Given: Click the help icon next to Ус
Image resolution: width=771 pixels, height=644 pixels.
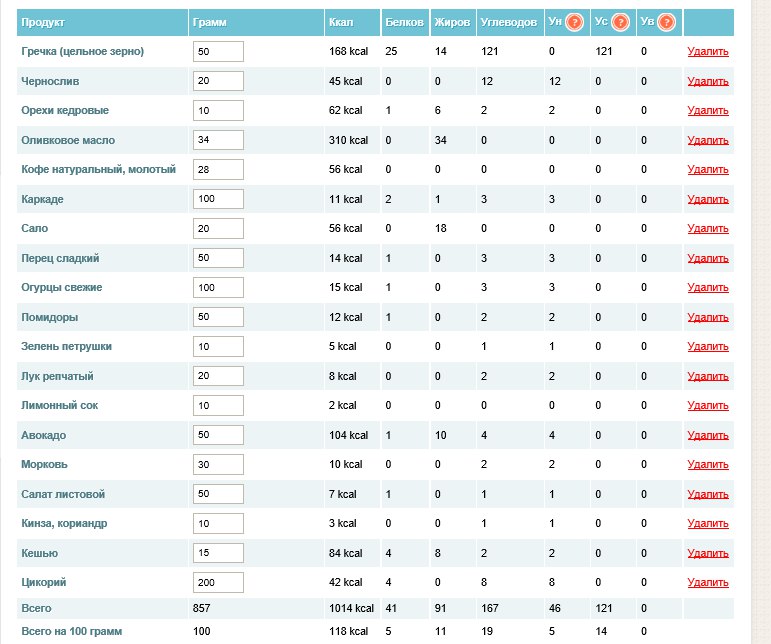Looking at the screenshot, I should coord(620,22).
